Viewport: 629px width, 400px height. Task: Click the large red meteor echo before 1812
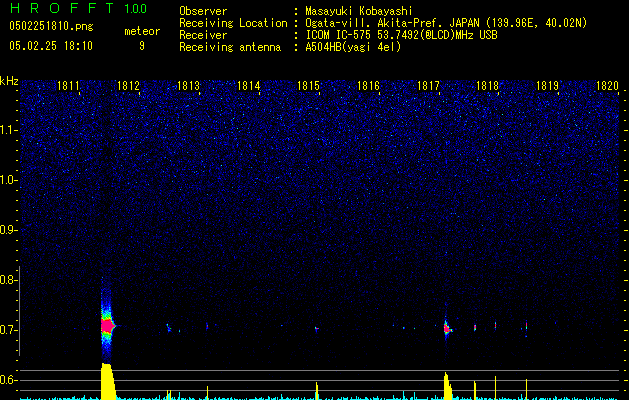click(107, 326)
